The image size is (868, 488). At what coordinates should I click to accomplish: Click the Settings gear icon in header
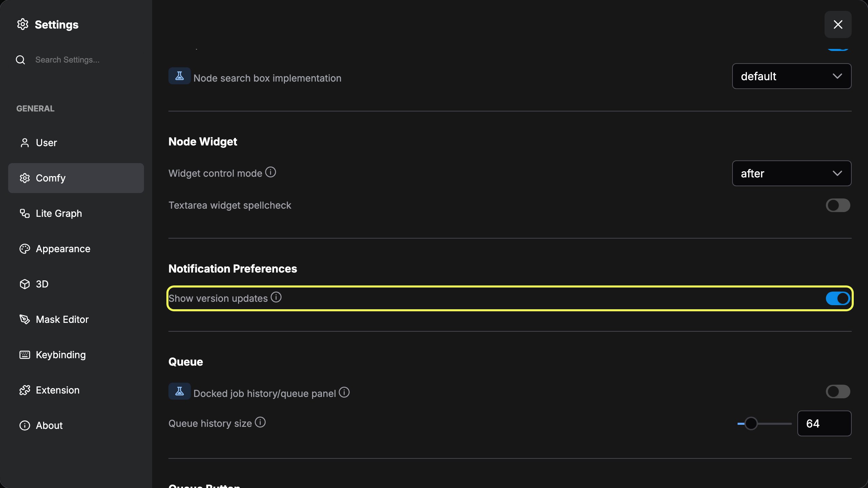point(23,24)
